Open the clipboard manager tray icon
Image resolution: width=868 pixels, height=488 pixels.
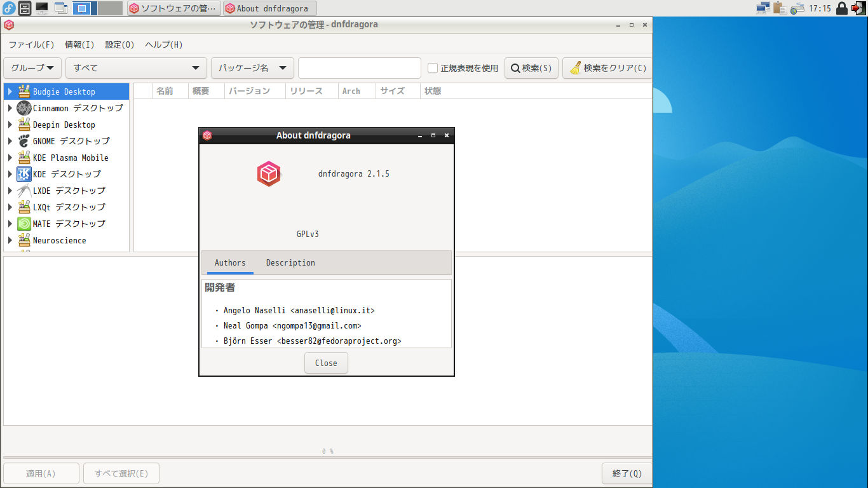[x=780, y=8]
